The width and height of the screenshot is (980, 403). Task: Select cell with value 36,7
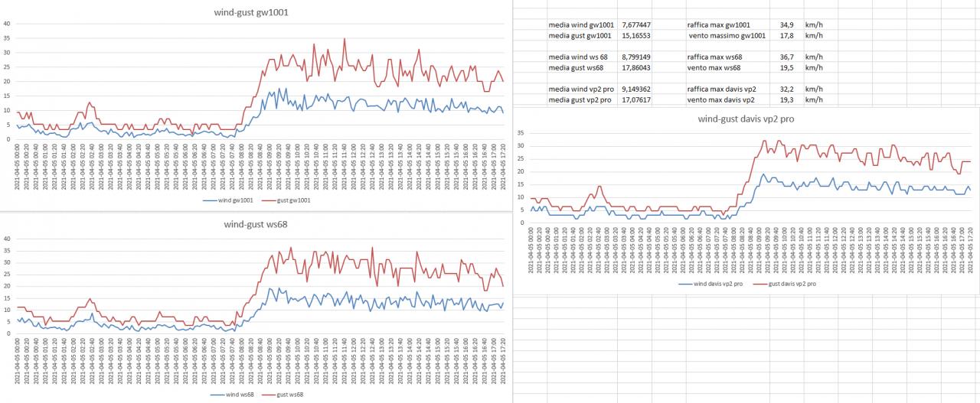786,57
